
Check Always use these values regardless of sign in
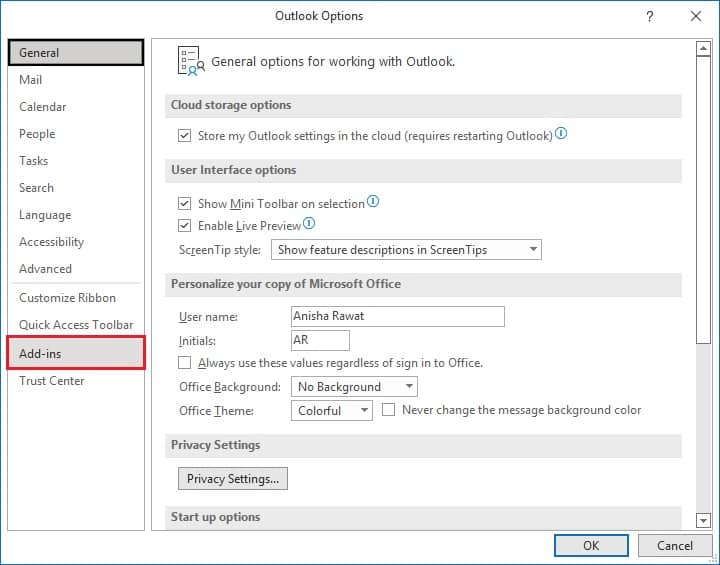pyautogui.click(x=185, y=363)
